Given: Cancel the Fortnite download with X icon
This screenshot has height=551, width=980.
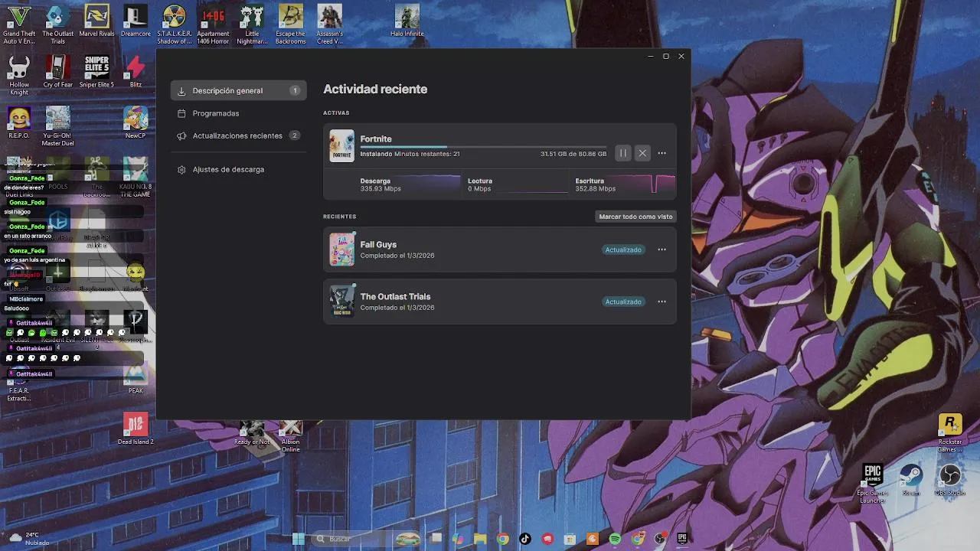Looking at the screenshot, I should 642,153.
